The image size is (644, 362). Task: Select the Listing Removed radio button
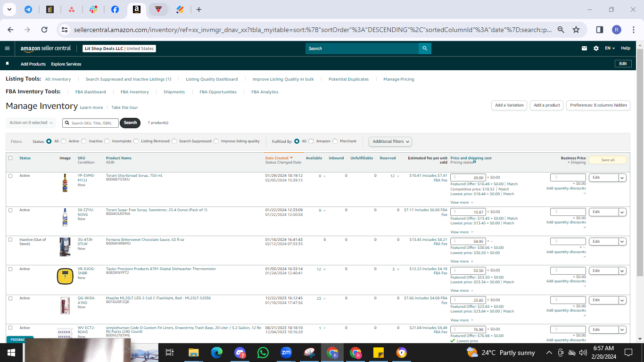pos(136,141)
